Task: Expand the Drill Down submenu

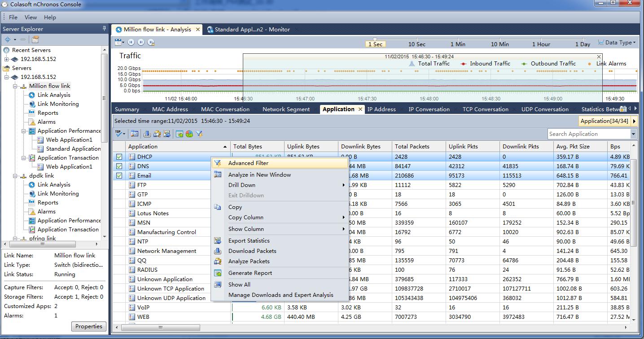Action: (x=280, y=185)
